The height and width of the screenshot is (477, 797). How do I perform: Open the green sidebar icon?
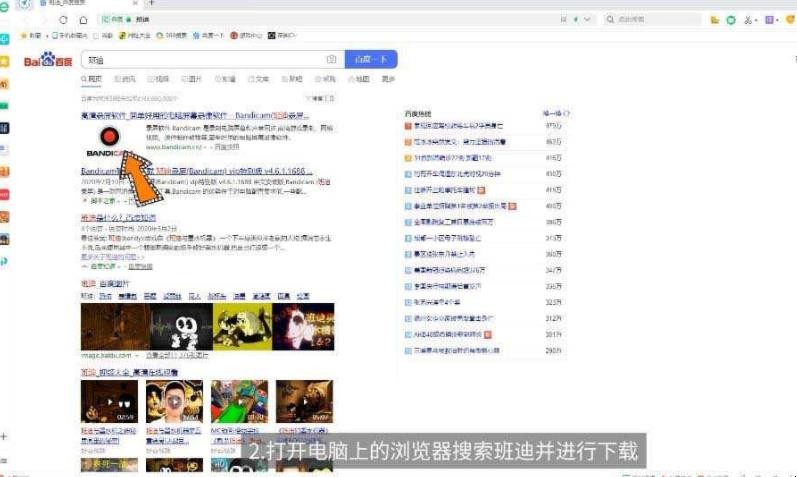(4, 106)
